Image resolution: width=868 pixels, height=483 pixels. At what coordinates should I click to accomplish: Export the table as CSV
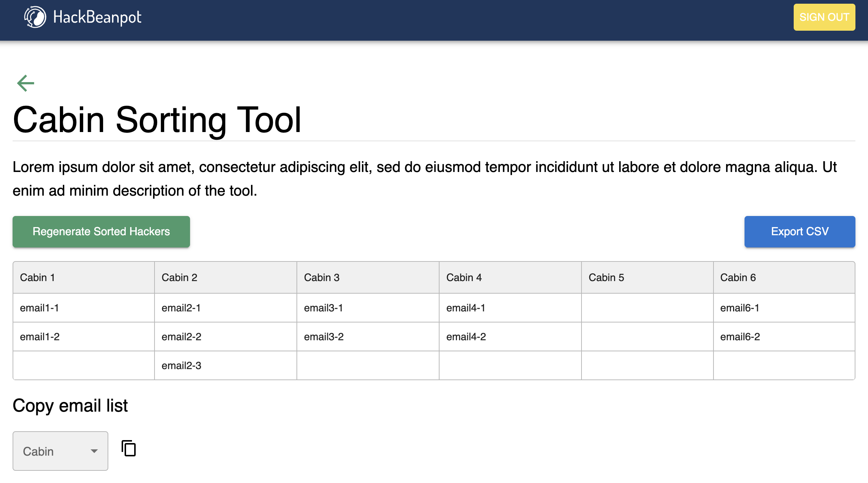click(x=799, y=232)
